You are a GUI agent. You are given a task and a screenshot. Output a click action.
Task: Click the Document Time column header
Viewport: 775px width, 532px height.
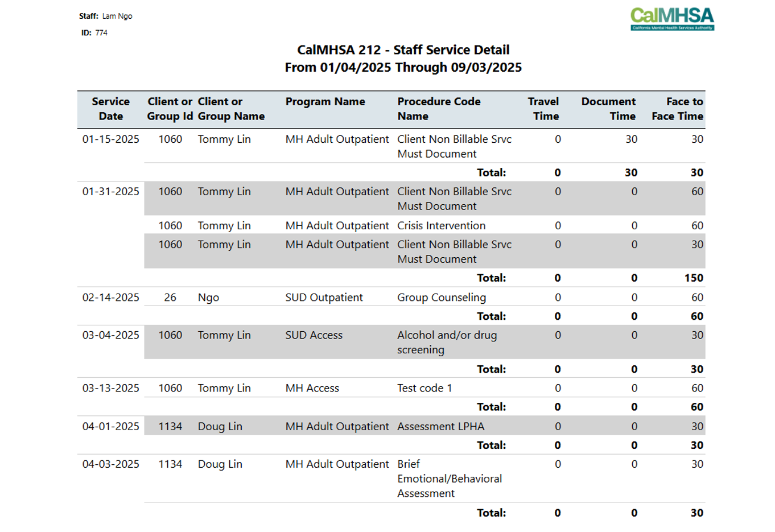click(x=608, y=109)
